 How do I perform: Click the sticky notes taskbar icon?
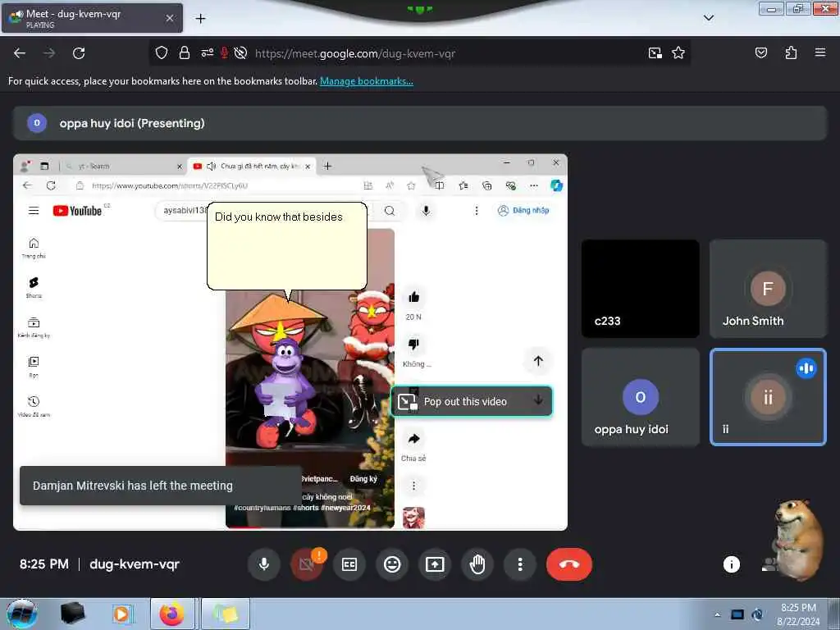(x=226, y=614)
